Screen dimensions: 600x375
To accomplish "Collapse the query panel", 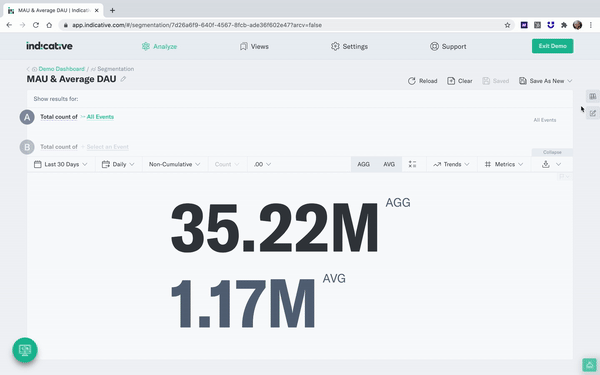I will coord(552,152).
